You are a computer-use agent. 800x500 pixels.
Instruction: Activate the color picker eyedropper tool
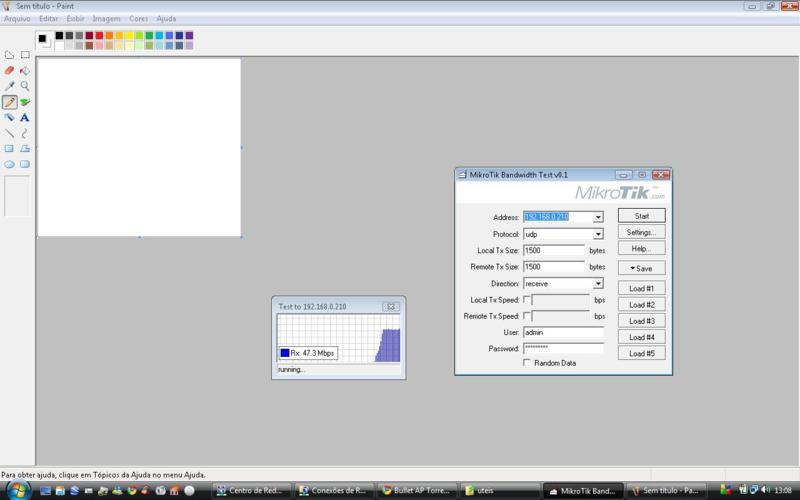(9, 86)
